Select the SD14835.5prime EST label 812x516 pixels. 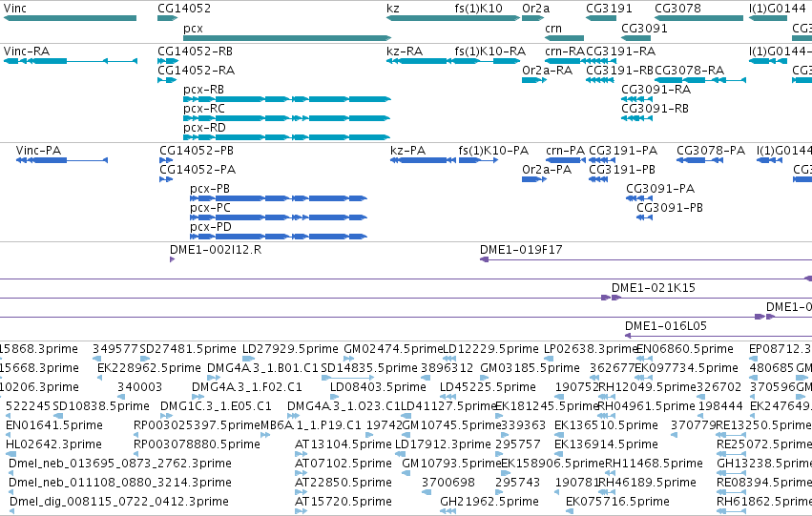pos(369,367)
